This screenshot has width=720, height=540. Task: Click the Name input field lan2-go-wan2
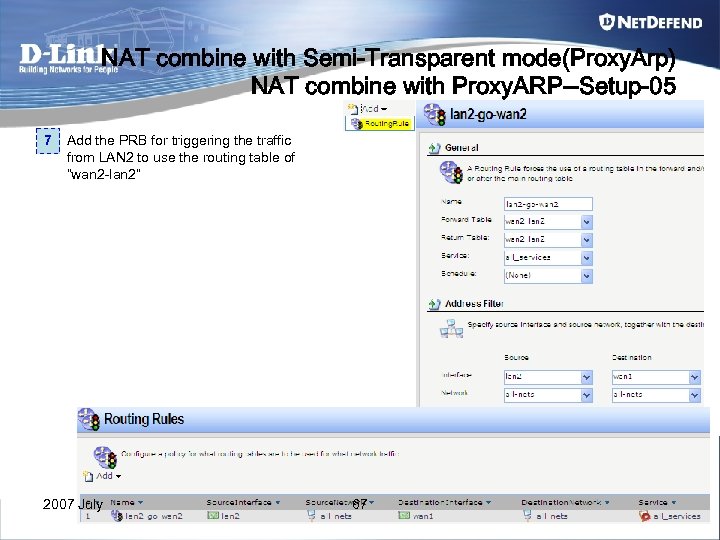(548, 204)
